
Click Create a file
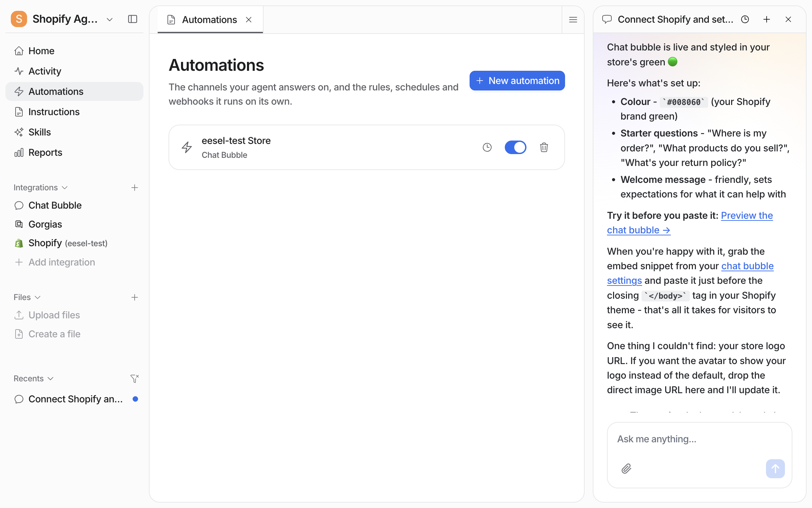(74, 334)
